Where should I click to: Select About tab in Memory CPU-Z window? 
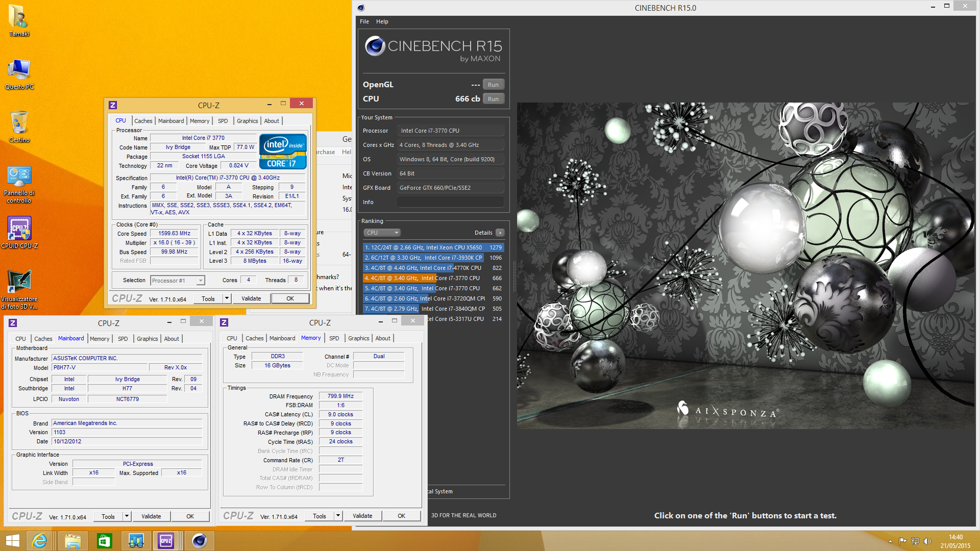tap(383, 338)
